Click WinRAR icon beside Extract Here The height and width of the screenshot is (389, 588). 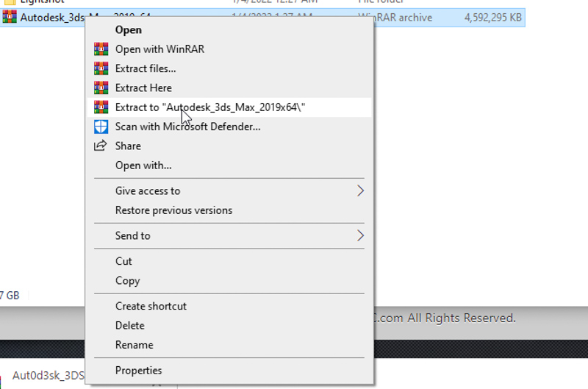(x=101, y=88)
